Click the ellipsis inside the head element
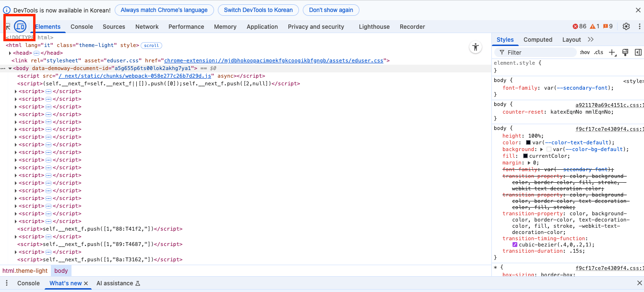644x292 pixels. coord(36,53)
